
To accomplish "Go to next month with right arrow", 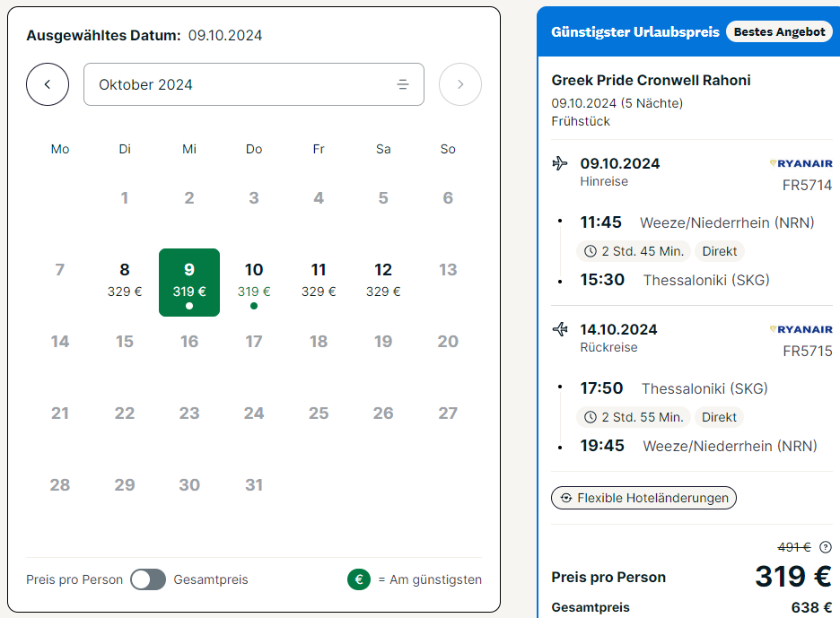I will pos(460,84).
